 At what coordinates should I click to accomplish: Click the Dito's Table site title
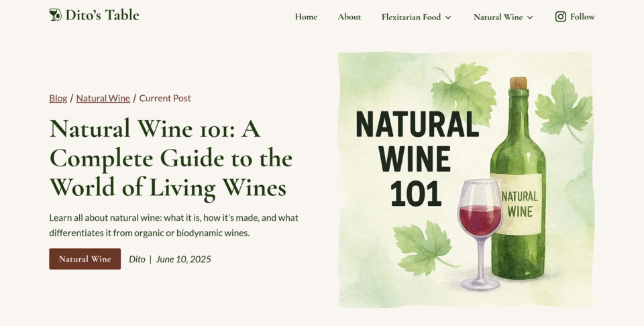tap(102, 15)
